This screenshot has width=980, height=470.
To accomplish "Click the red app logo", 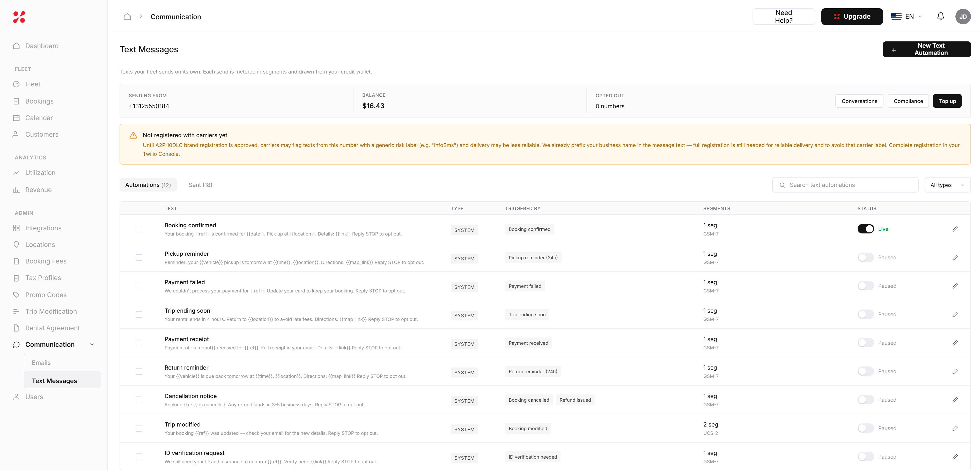I will (19, 17).
